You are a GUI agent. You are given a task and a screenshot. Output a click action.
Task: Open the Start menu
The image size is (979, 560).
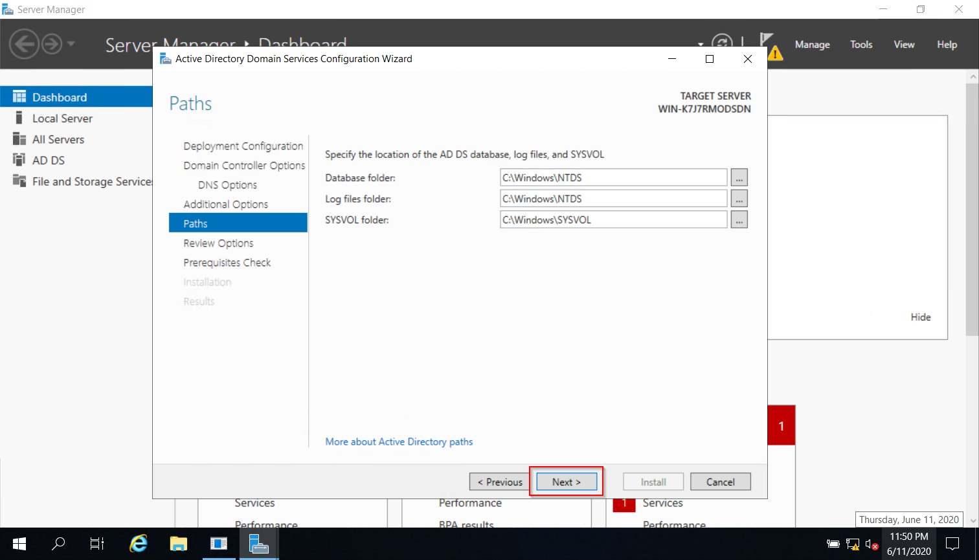pyautogui.click(x=19, y=543)
